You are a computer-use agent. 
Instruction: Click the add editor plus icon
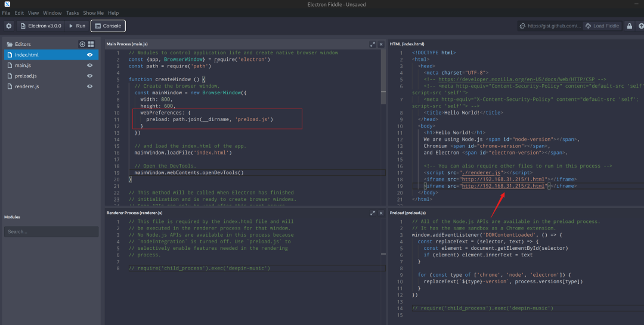[x=82, y=44]
